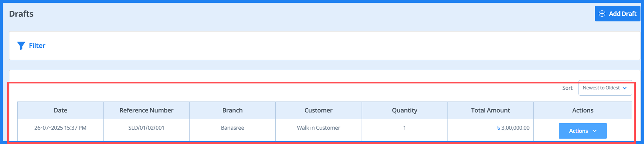Click the Total Amount column header
Screen dimensions: 644x144
[491, 110]
